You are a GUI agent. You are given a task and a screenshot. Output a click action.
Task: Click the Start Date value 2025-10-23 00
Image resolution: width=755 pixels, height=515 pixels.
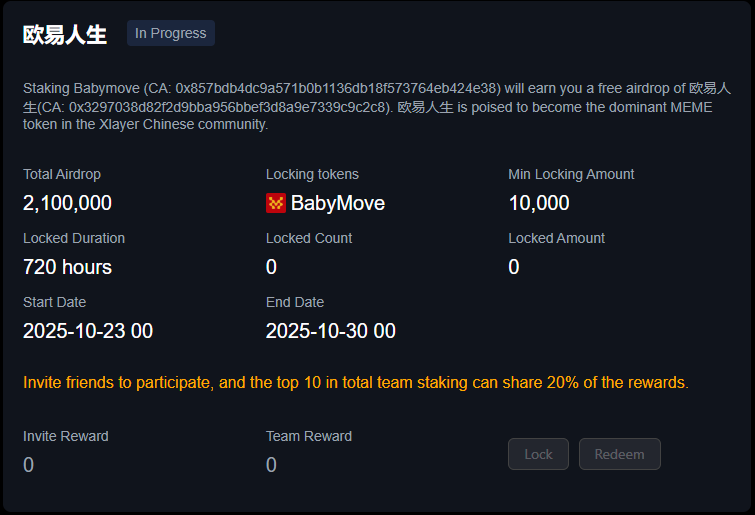click(88, 331)
